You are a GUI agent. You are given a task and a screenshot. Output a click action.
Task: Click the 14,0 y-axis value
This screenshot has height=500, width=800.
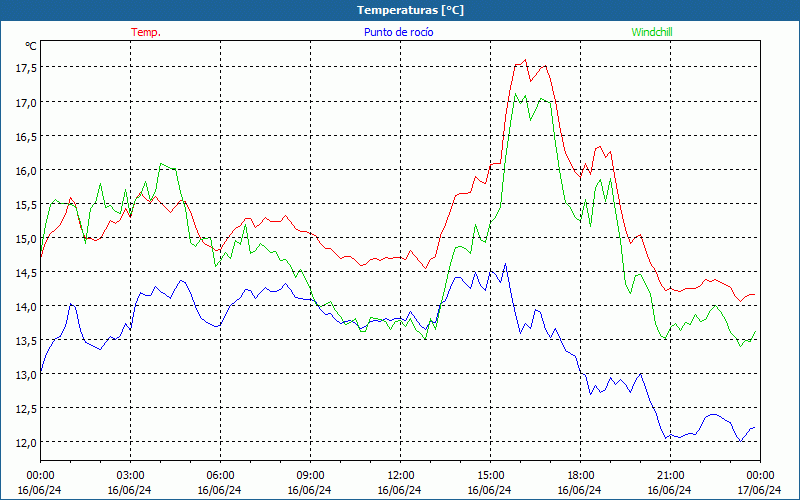click(x=26, y=307)
